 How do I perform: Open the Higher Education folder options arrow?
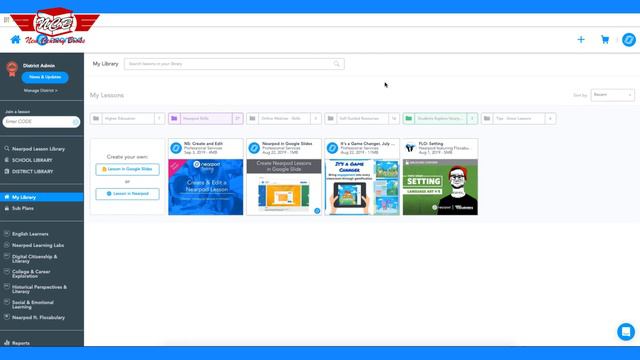(160, 118)
